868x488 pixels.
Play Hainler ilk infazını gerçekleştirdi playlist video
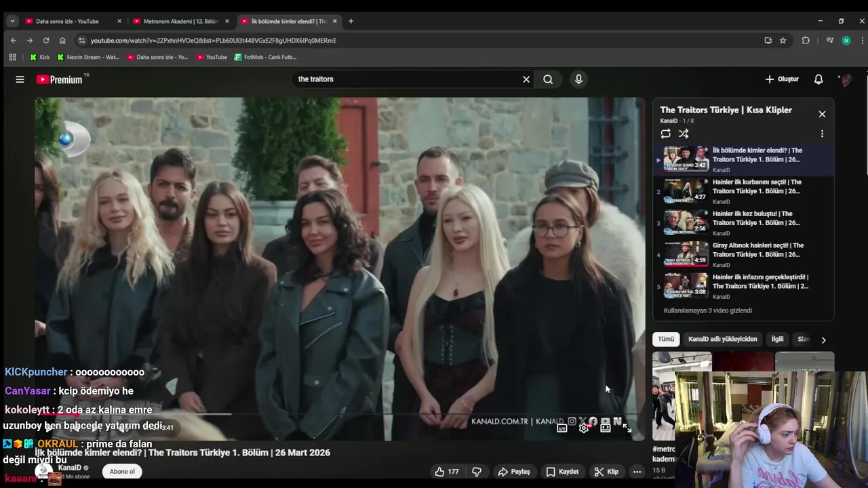pos(743,286)
